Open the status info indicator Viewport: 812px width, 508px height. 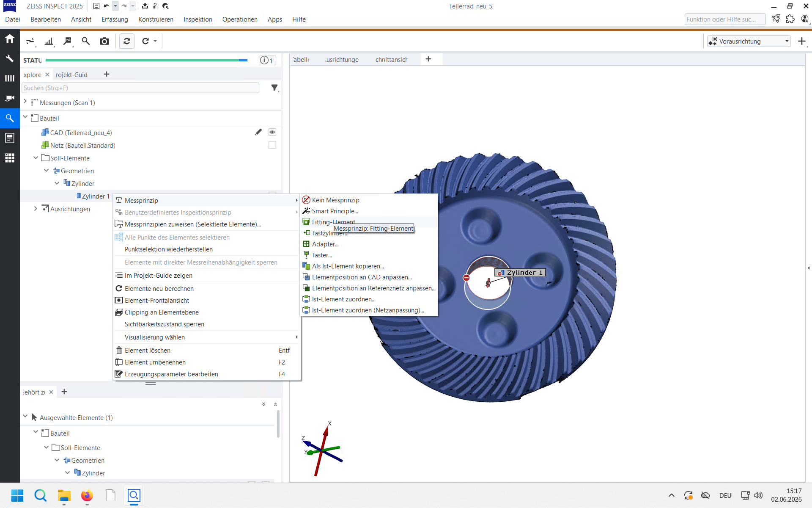click(267, 60)
